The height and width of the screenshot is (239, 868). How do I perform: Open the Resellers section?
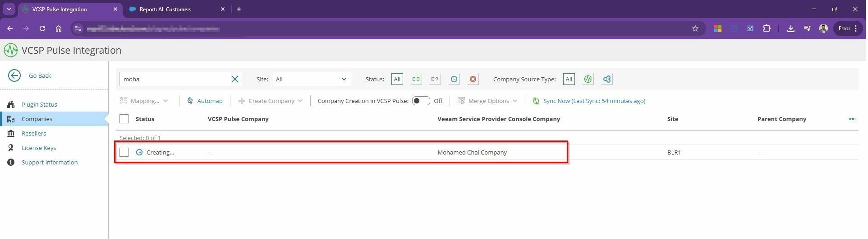point(34,133)
